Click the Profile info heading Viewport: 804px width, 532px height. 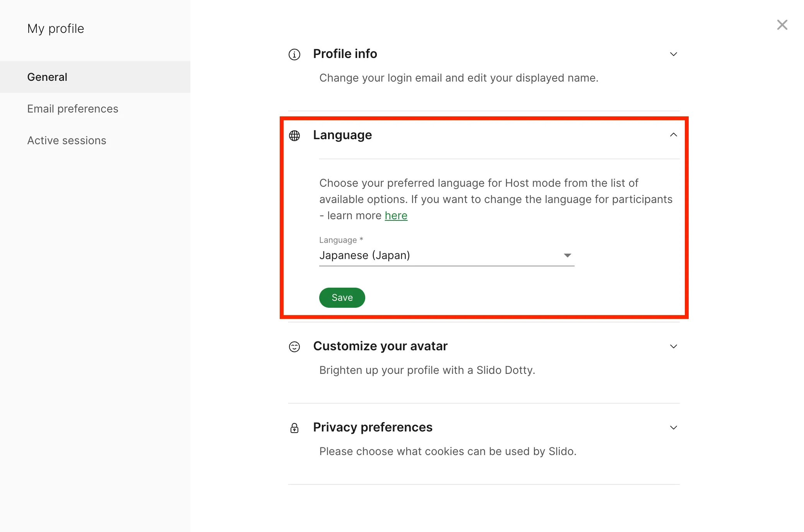[x=345, y=54]
